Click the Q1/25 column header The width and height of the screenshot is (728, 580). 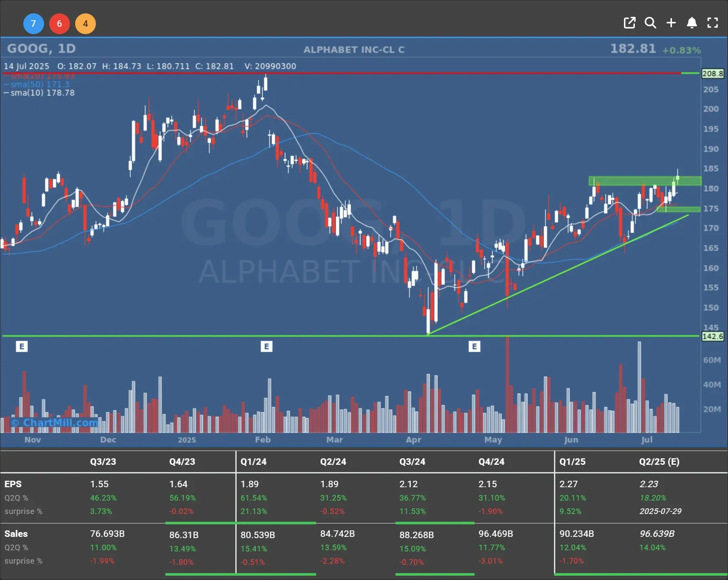pyautogui.click(x=573, y=461)
